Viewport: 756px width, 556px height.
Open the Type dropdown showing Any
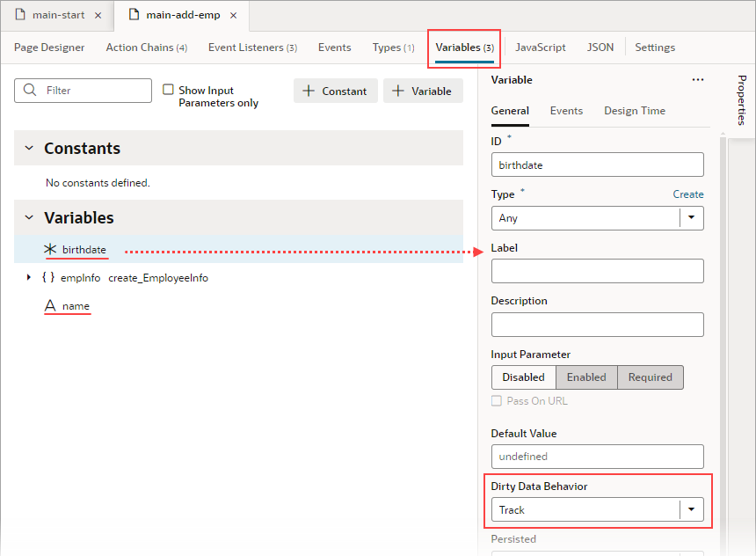pyautogui.click(x=692, y=218)
